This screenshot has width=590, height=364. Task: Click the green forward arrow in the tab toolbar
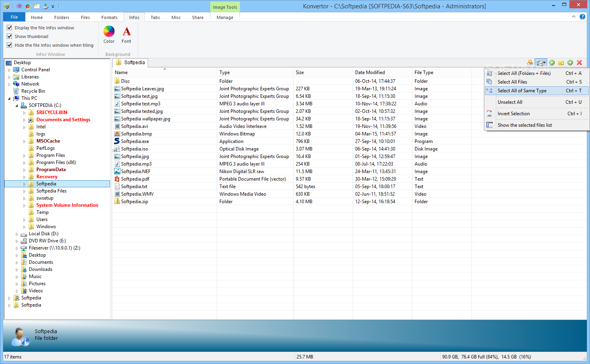(x=570, y=63)
